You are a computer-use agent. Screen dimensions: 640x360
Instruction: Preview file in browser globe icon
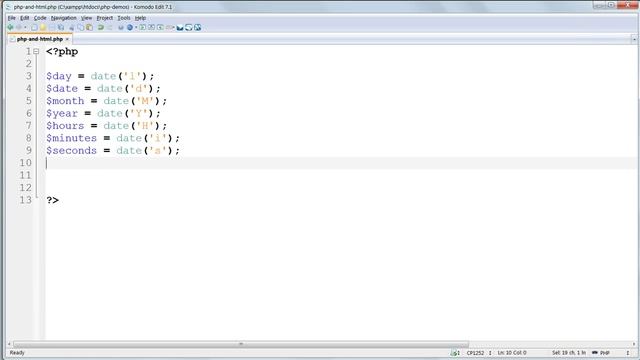(130, 27)
